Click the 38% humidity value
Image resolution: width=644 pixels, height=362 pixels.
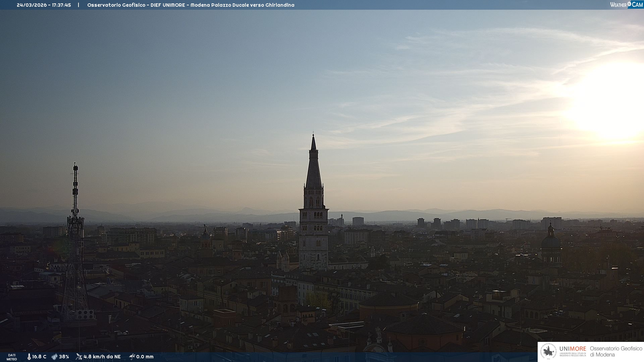point(64,357)
